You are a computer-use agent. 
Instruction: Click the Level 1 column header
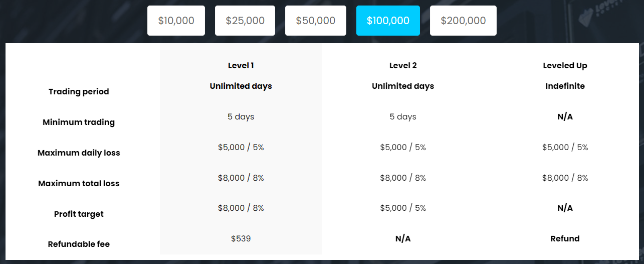click(x=241, y=66)
